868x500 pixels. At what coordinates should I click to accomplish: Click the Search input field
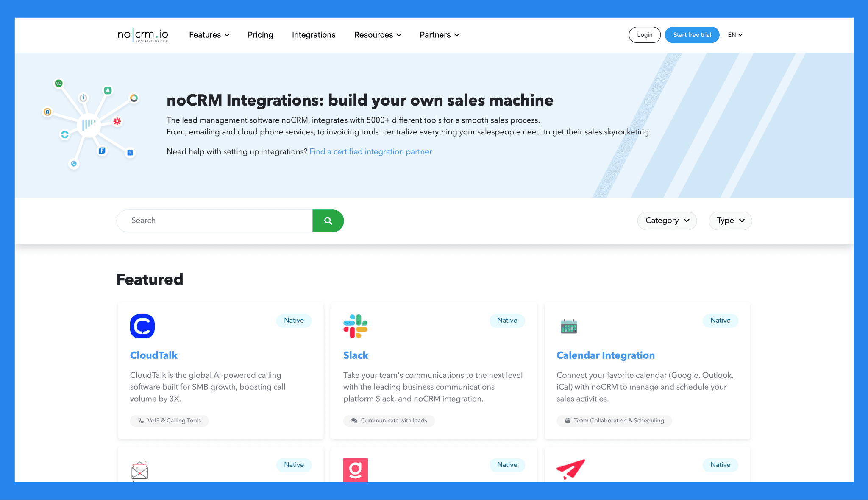coord(214,221)
